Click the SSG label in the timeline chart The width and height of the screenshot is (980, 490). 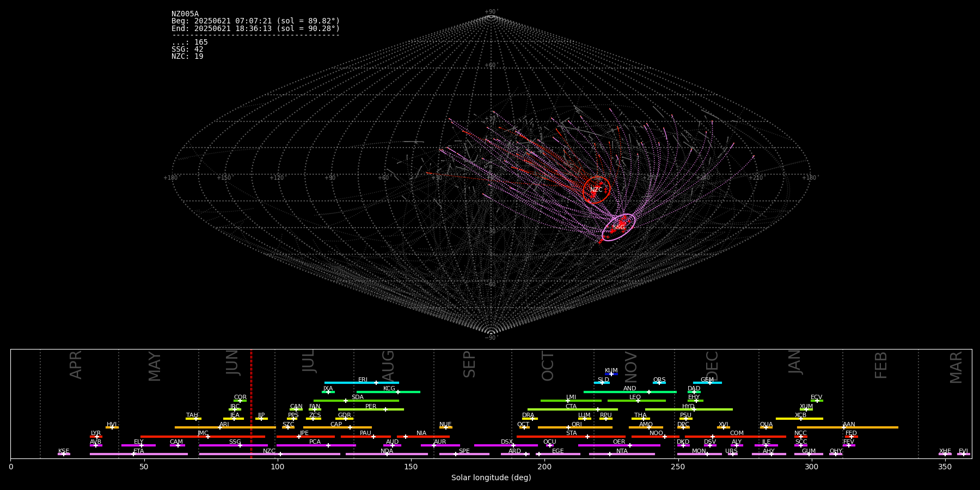click(235, 442)
